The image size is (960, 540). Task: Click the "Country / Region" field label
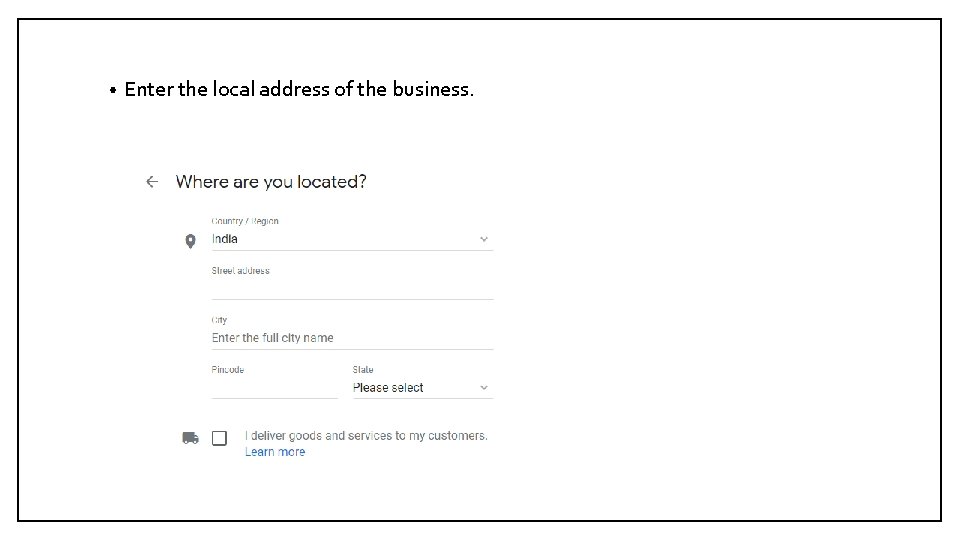[x=245, y=221]
